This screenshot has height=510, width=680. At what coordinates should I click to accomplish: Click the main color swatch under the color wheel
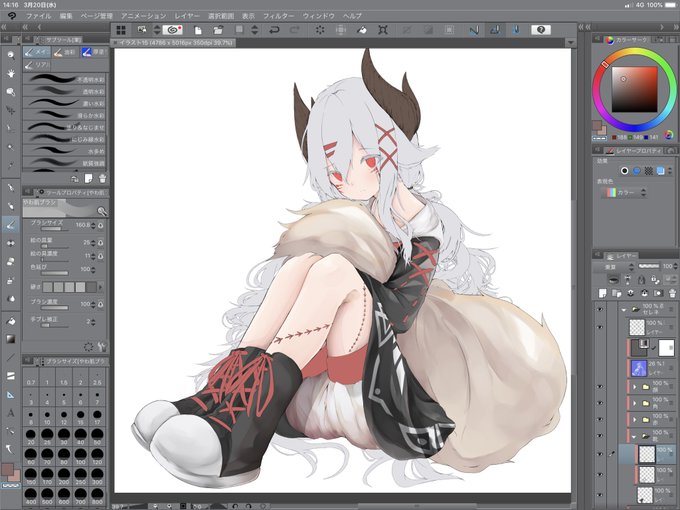click(x=597, y=125)
